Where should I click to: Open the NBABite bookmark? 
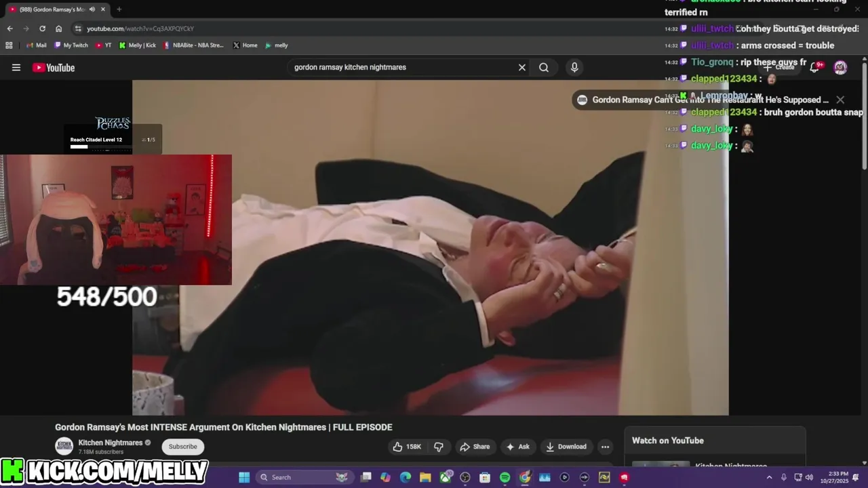click(194, 45)
